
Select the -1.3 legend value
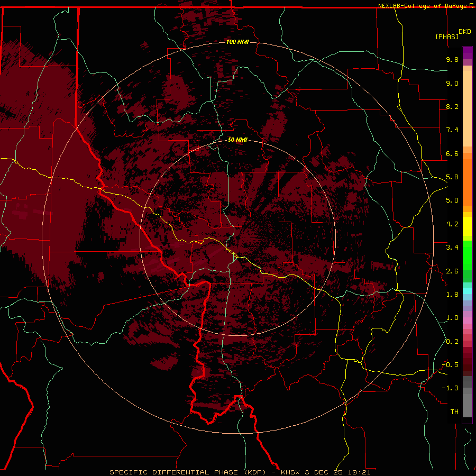450,388
